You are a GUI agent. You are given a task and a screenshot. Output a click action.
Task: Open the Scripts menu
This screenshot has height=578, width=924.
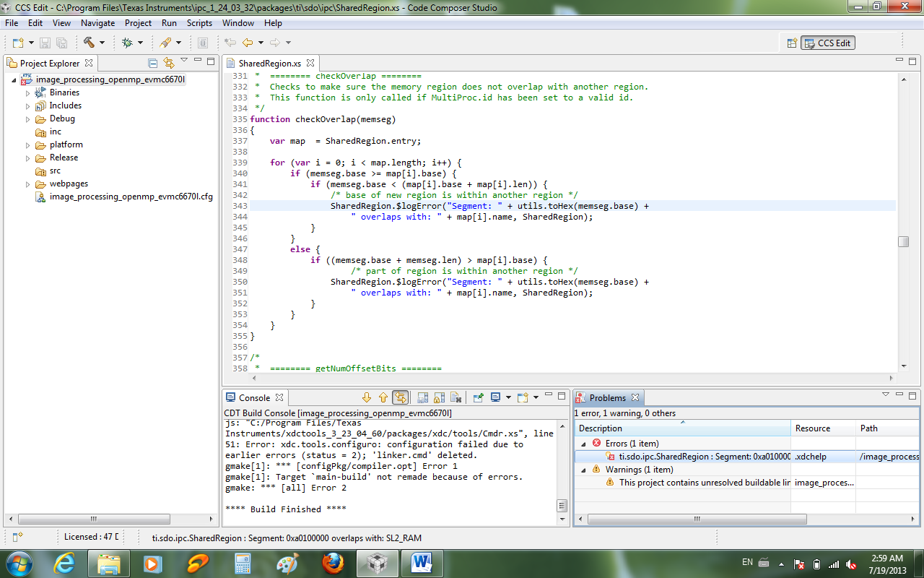200,23
